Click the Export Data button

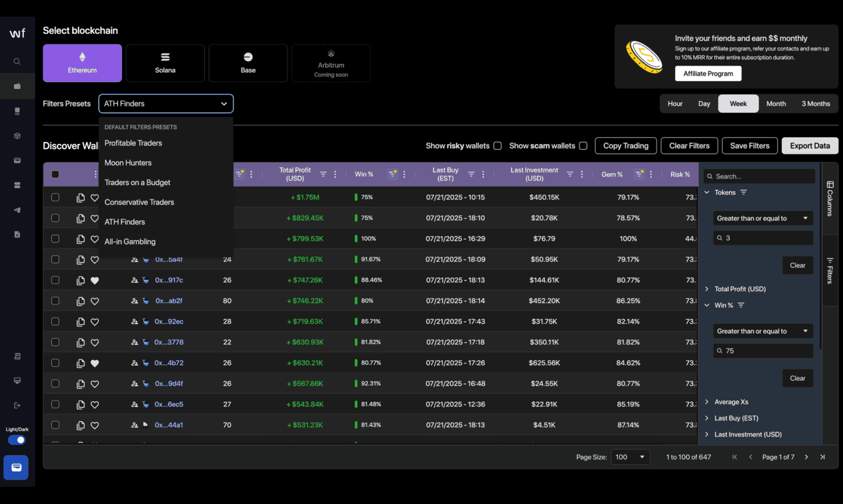[x=810, y=146]
